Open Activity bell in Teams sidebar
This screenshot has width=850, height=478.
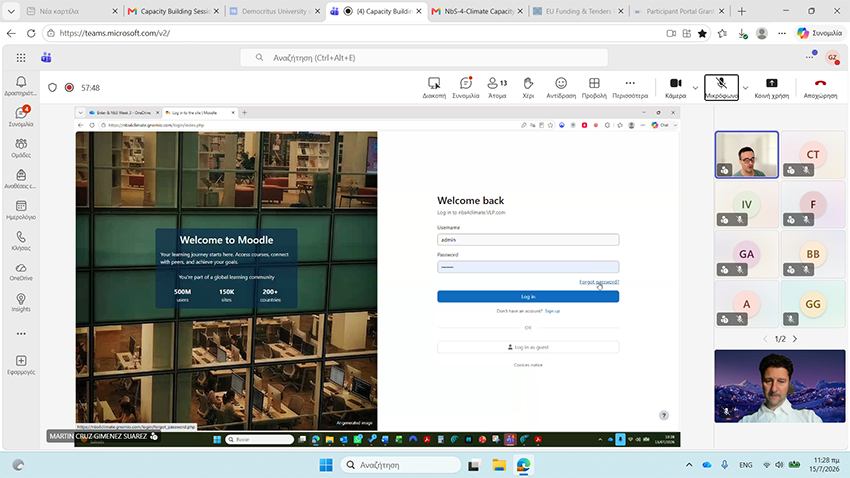21,85
